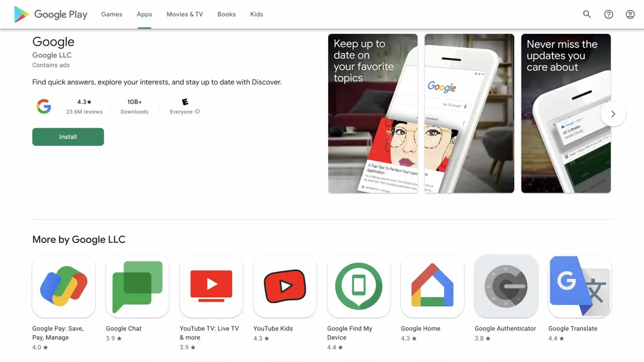
Task: Open the YouTube TV app icon
Action: click(211, 286)
